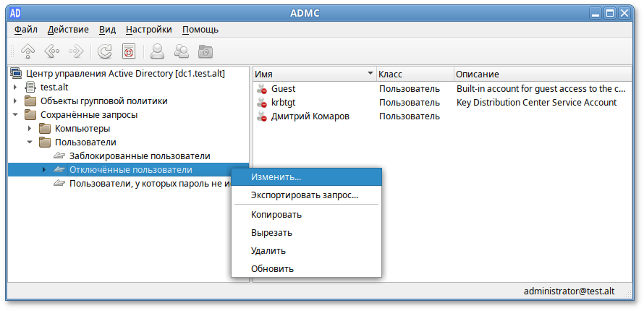Expand the Отключённые пользователи node

(x=44, y=170)
